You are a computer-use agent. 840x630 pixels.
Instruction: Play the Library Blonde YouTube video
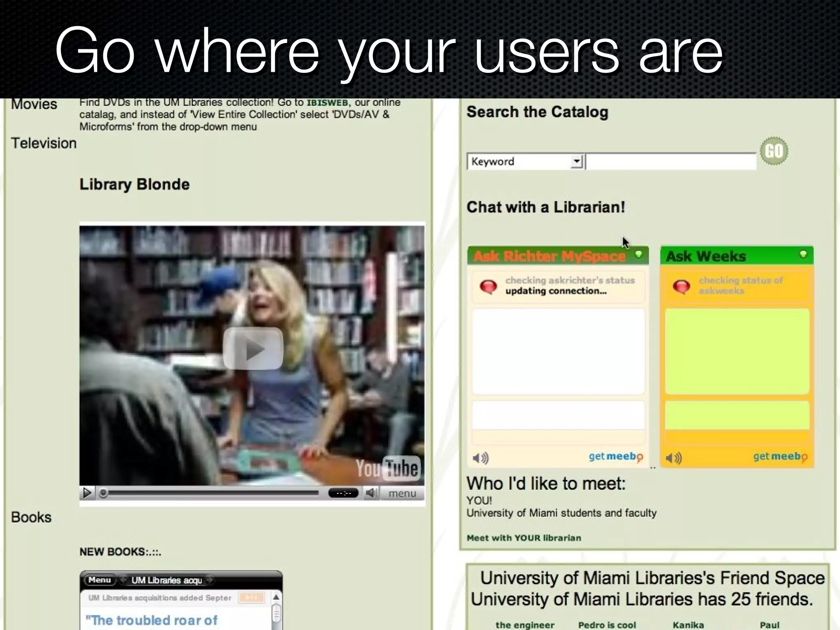(253, 349)
